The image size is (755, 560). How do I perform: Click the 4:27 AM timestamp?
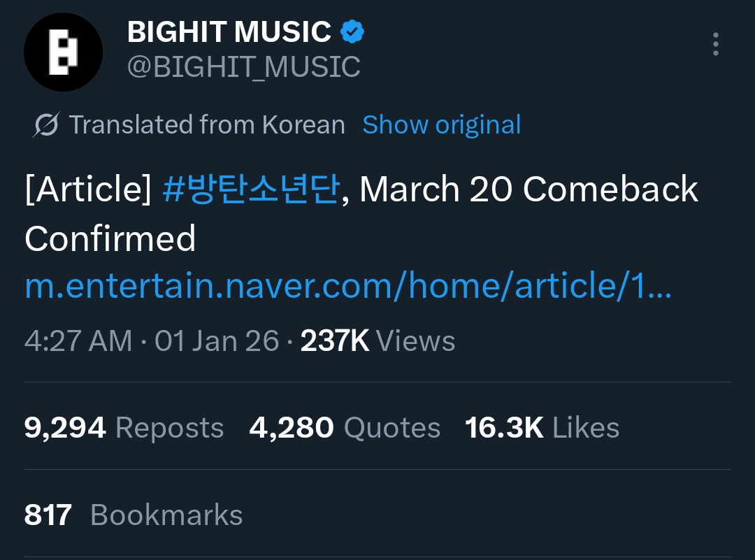tap(78, 341)
